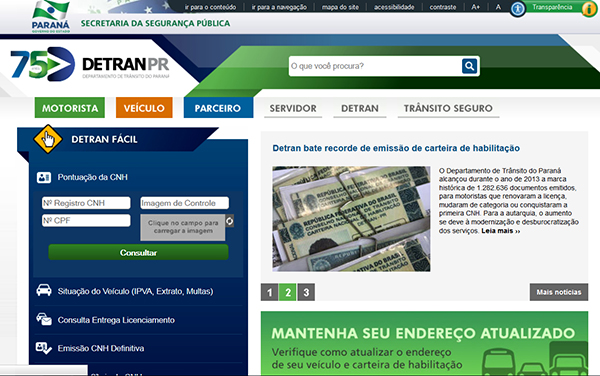Open Mais notícias button
The image size is (600, 376).
click(559, 292)
